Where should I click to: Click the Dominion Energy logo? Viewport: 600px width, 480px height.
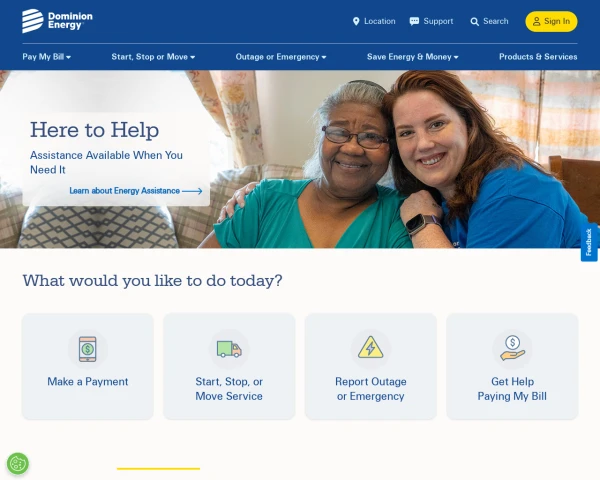point(57,21)
